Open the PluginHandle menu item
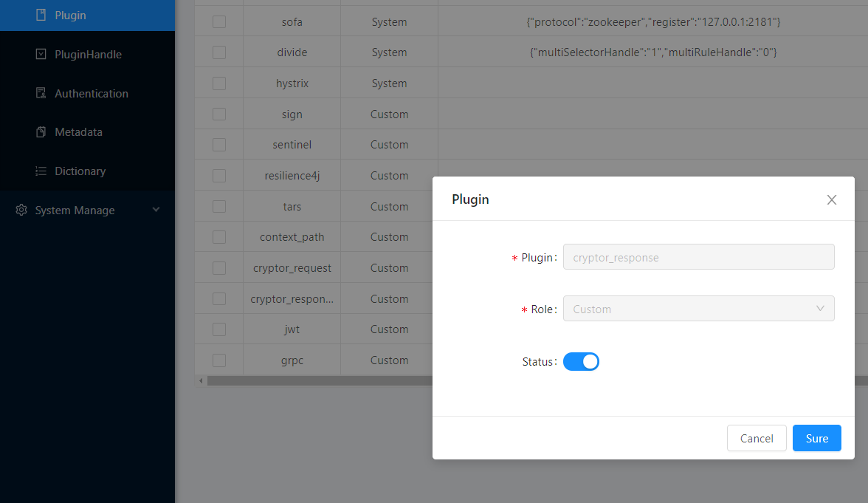 pos(88,55)
